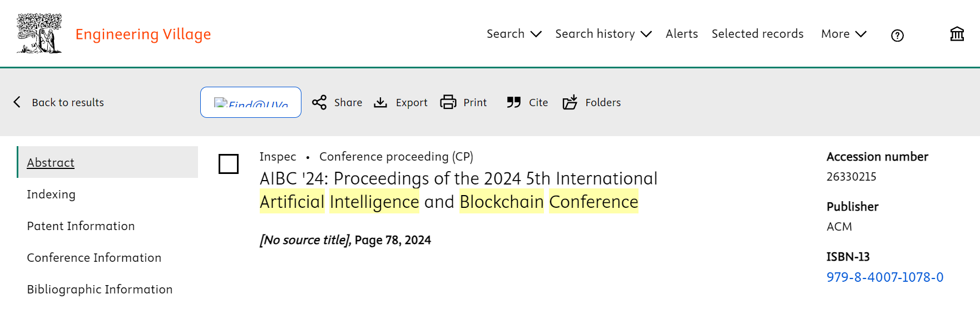Expand the Search dropdown menu
The height and width of the screenshot is (309, 980).
(x=514, y=34)
